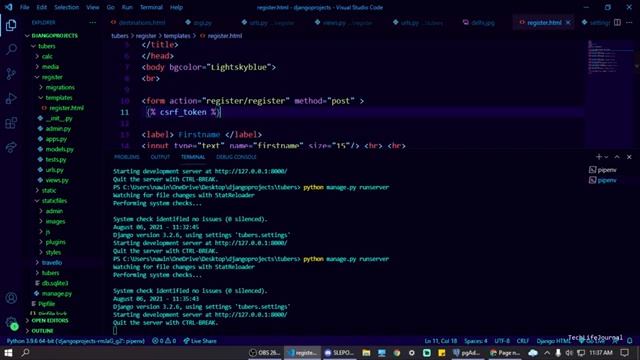Open the Source Control view
Image resolution: width=640 pixels, height=360 pixels.
(11, 74)
